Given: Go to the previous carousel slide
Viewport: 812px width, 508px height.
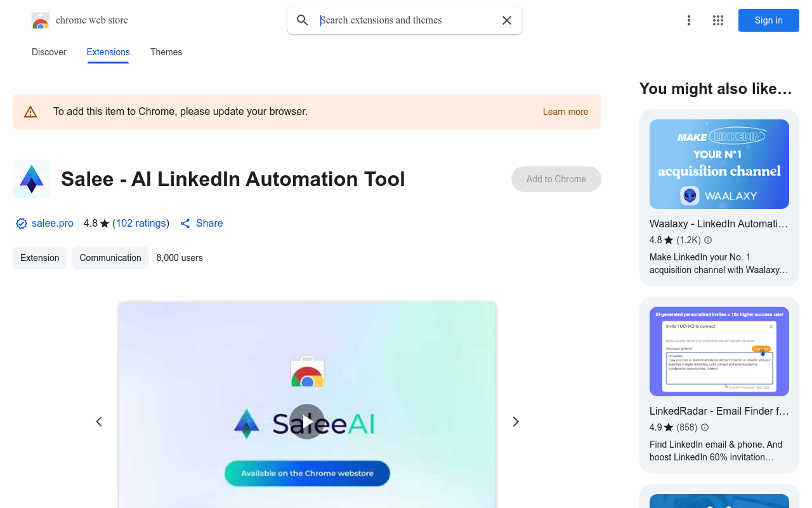Looking at the screenshot, I should tap(99, 422).
